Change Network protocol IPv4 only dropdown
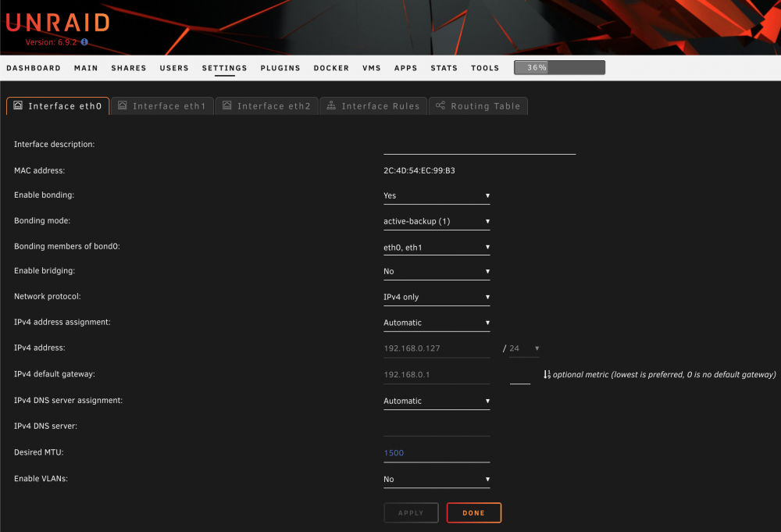This screenshot has height=532, width=781. click(x=437, y=297)
